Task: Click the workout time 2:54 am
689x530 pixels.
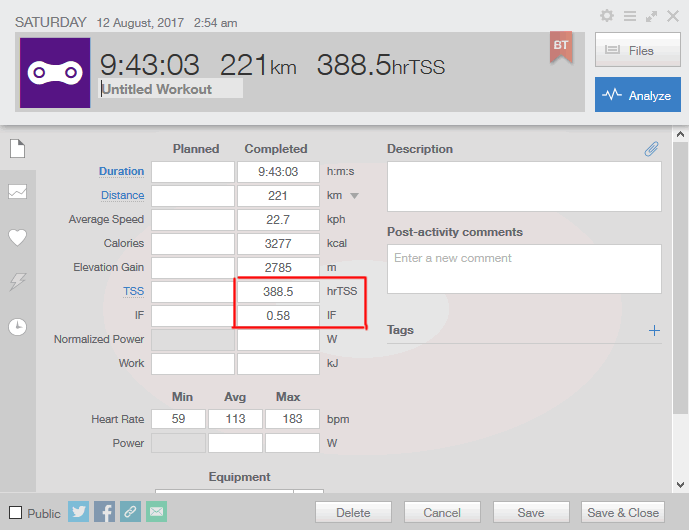Action: (x=215, y=23)
